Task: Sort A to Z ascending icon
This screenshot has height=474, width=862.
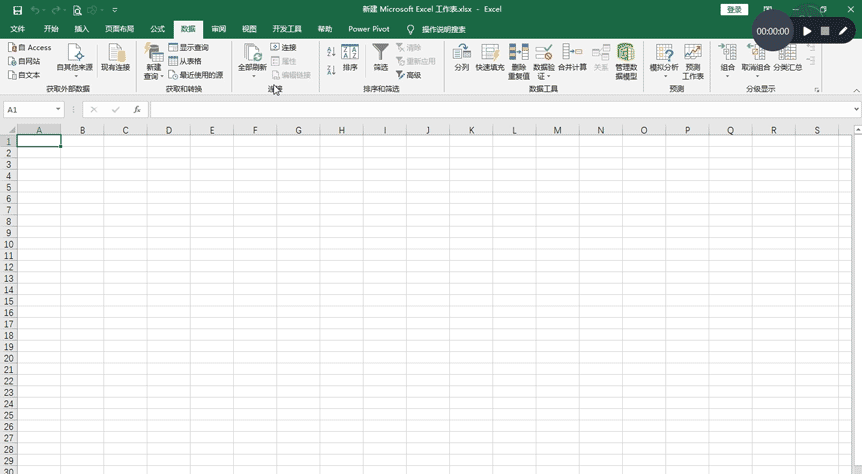Action: pos(331,52)
